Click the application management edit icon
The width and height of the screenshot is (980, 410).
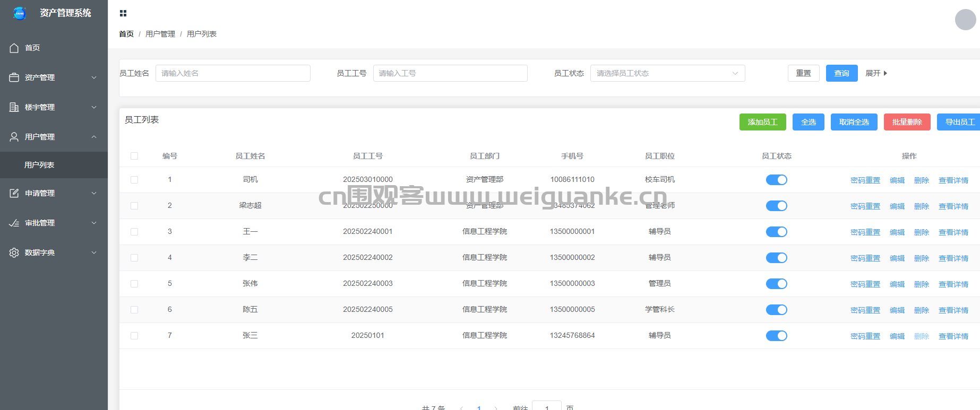tap(14, 193)
